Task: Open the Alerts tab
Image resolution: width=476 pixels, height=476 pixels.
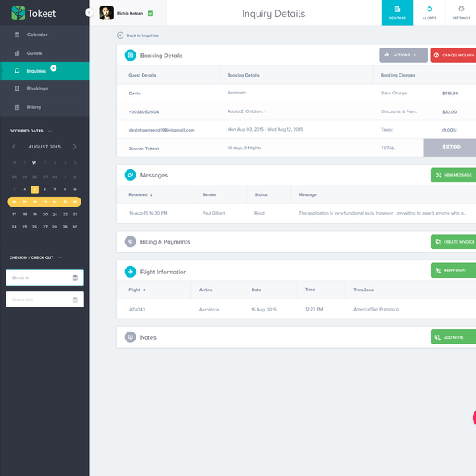Action: point(429,13)
